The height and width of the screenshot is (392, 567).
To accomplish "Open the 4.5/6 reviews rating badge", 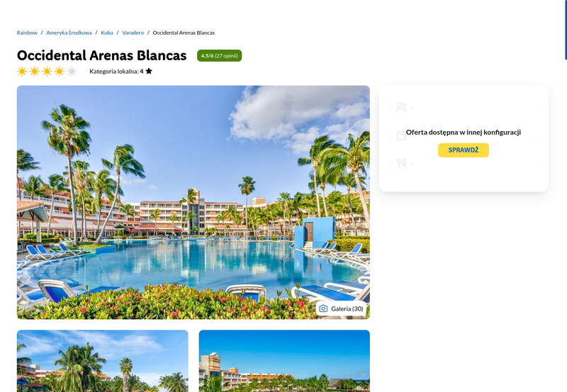I will tap(219, 56).
